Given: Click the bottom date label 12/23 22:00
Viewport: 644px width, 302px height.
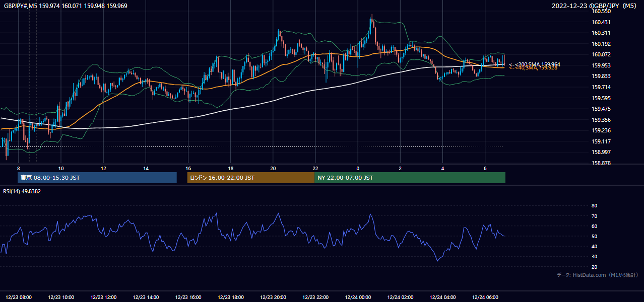Looking at the screenshot, I should pos(315,297).
